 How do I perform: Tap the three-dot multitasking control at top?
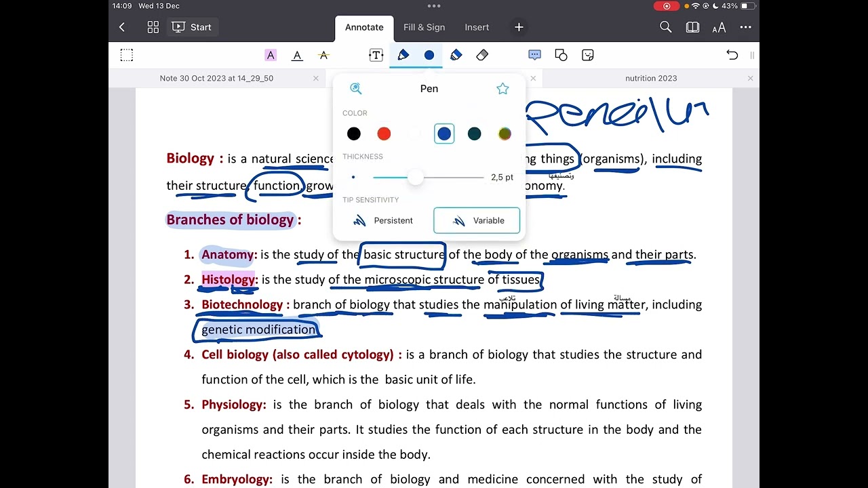434,6
